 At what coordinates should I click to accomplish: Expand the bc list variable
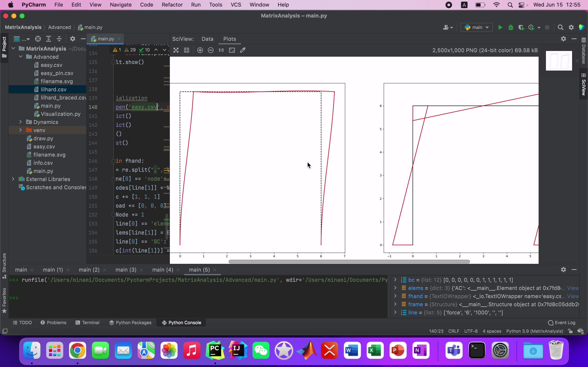(x=395, y=280)
